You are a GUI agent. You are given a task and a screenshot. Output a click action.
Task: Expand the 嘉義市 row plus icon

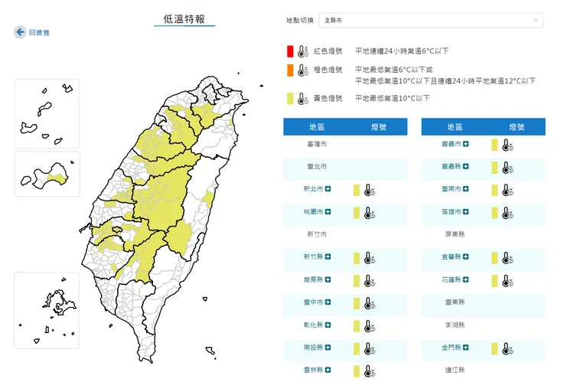pyautogui.click(x=465, y=144)
